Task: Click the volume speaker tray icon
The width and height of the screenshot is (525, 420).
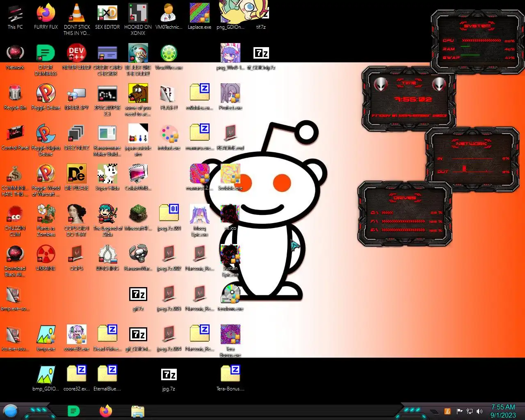Action: (479, 411)
